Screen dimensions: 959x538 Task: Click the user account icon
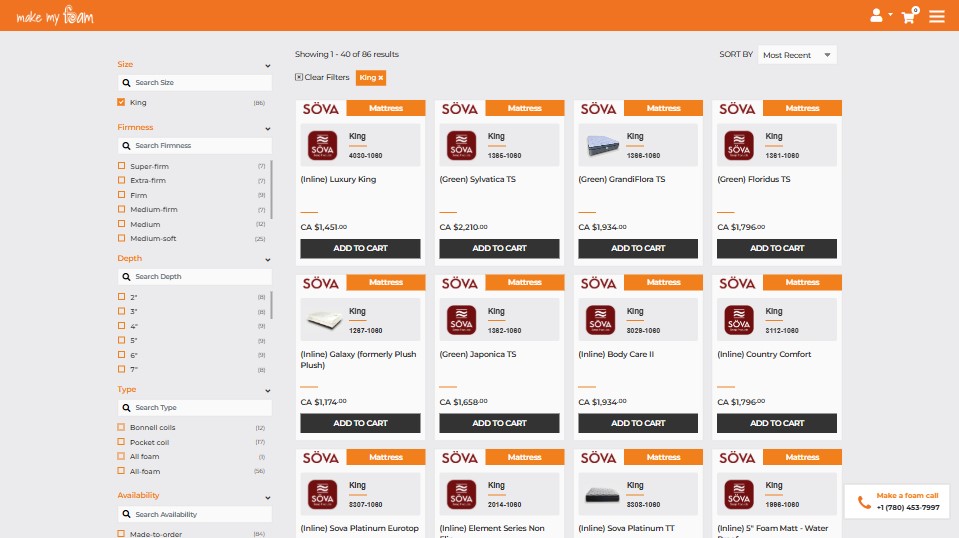[877, 16]
